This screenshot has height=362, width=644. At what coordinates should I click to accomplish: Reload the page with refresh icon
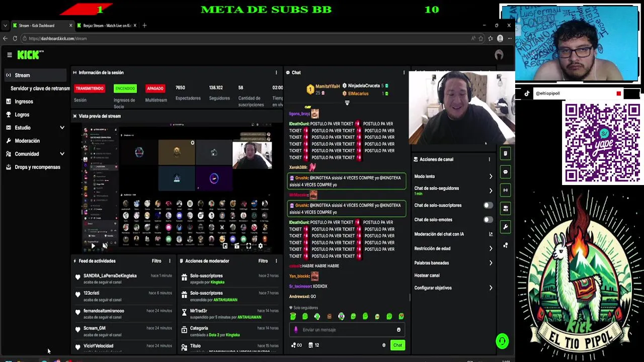[x=15, y=38]
